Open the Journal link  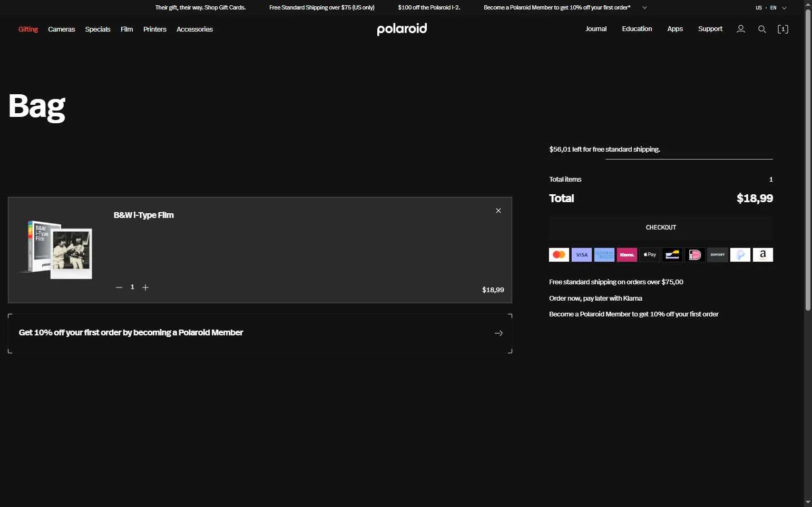(596, 29)
